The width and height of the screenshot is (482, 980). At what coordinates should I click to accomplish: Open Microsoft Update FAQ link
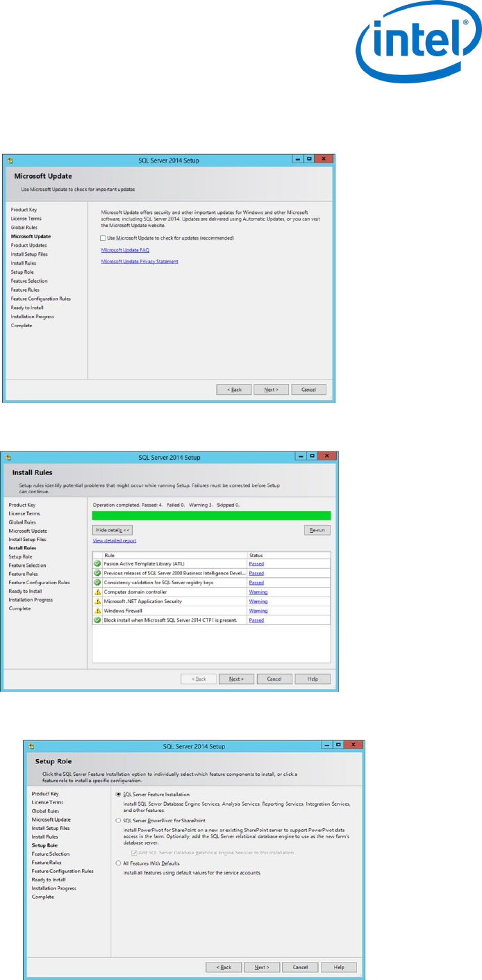click(125, 250)
